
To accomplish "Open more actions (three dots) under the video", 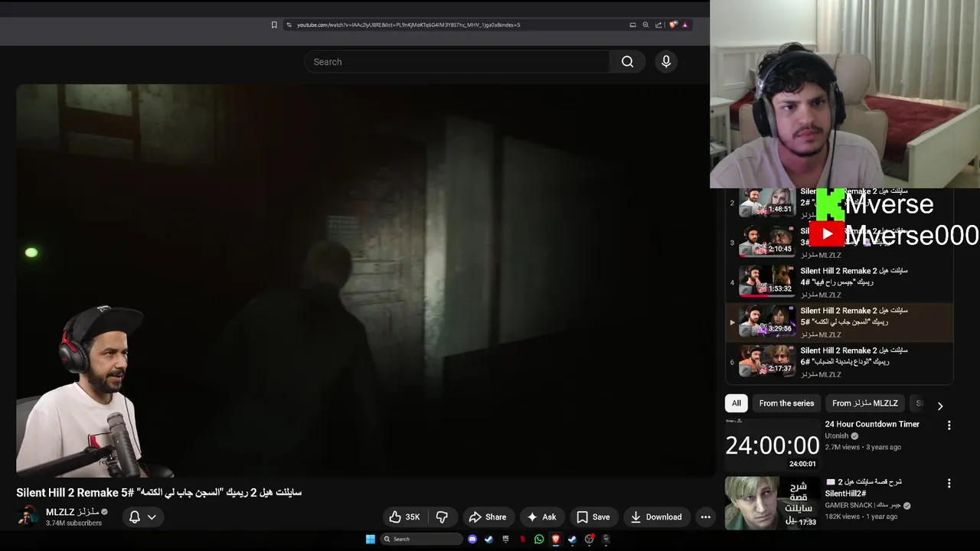I will [x=706, y=517].
